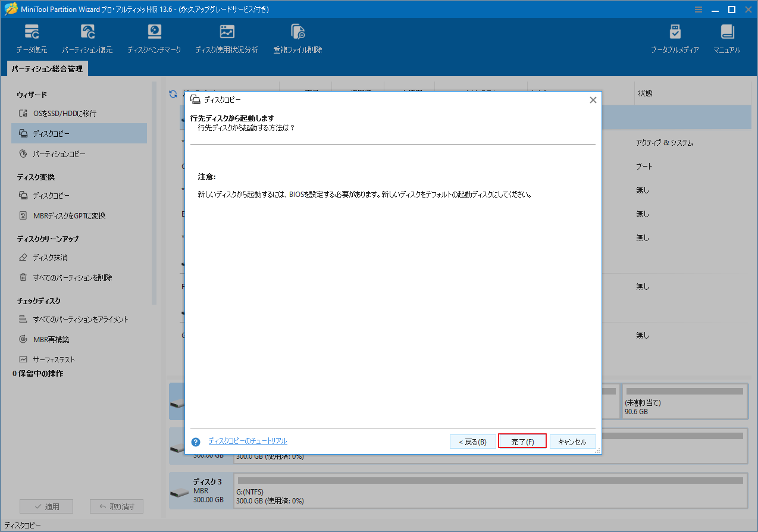Click the 完了(F) button to finish

(522, 441)
